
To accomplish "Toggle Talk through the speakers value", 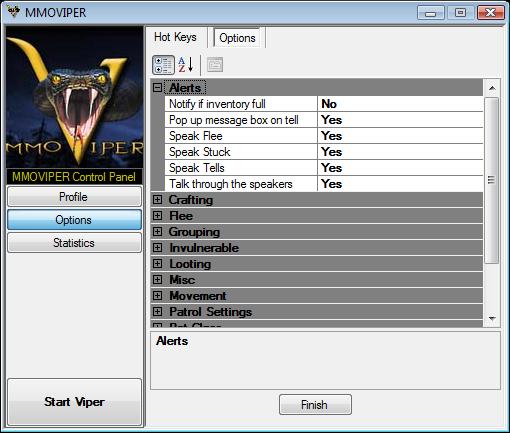I will (400, 184).
